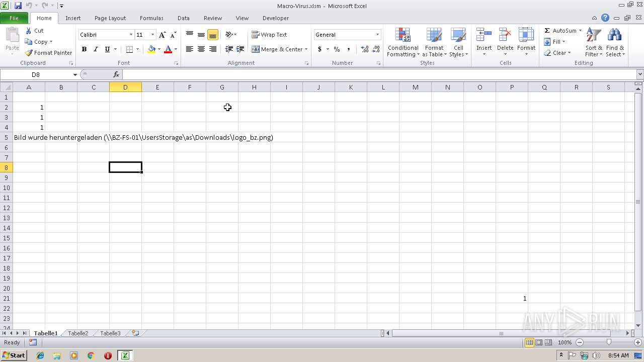This screenshot has width=644, height=362.
Task: Click the zoom slider handle
Action: pos(609,342)
